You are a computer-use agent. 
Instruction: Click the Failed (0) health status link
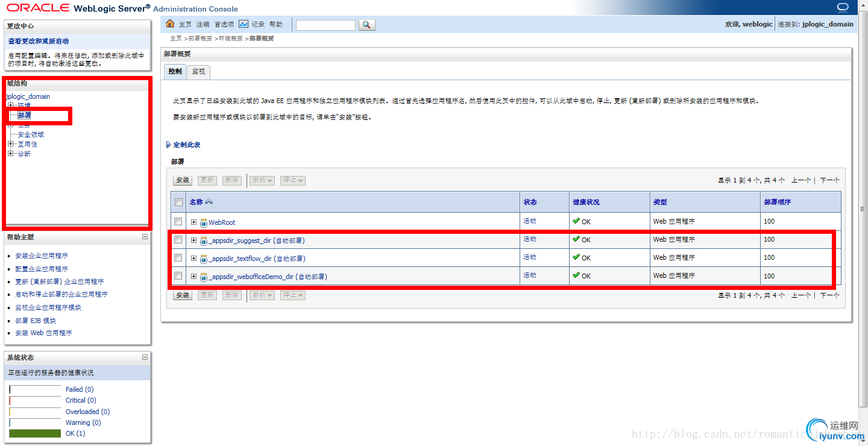point(80,390)
